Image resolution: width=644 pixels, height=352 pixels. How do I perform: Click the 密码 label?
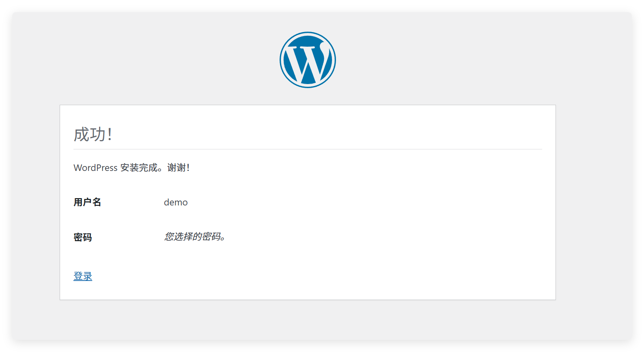(x=83, y=237)
